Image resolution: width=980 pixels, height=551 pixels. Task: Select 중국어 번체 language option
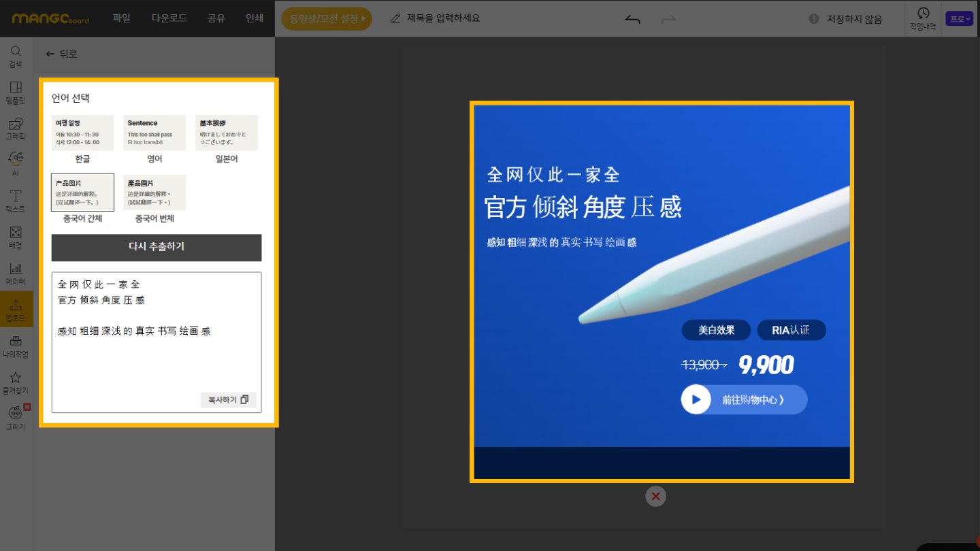[154, 199]
